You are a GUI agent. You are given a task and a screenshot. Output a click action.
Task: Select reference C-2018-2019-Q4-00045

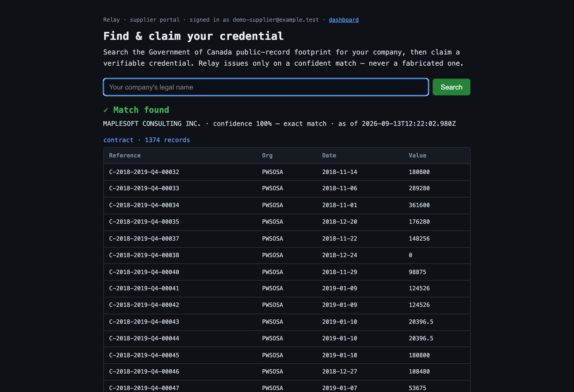click(x=144, y=355)
